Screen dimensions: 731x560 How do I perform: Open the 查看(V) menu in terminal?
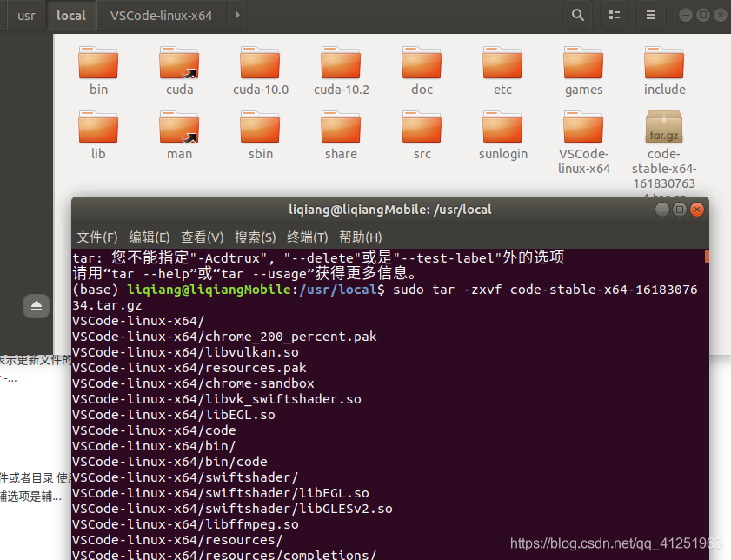tap(202, 237)
